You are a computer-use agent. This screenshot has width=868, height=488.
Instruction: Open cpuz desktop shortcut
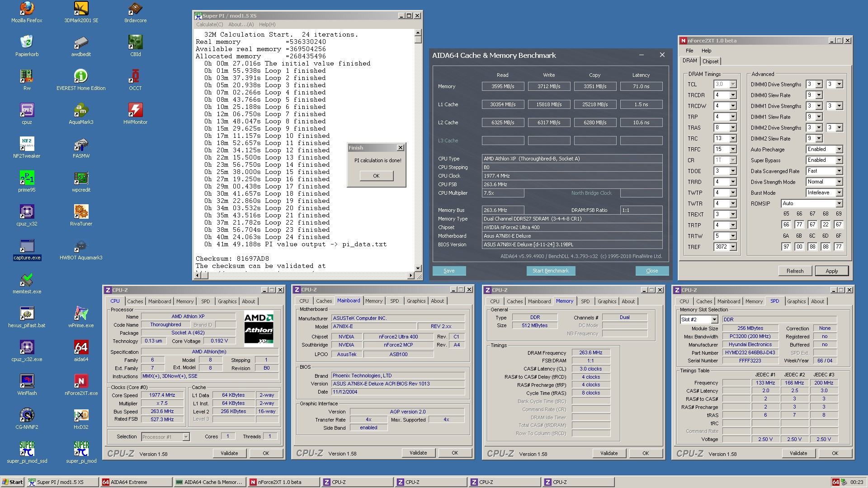click(27, 113)
